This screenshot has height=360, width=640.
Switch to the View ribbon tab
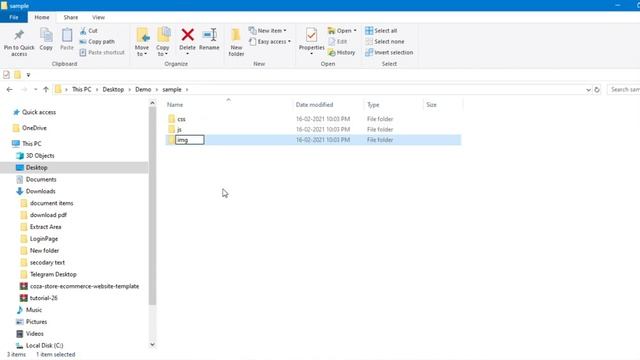coord(98,17)
